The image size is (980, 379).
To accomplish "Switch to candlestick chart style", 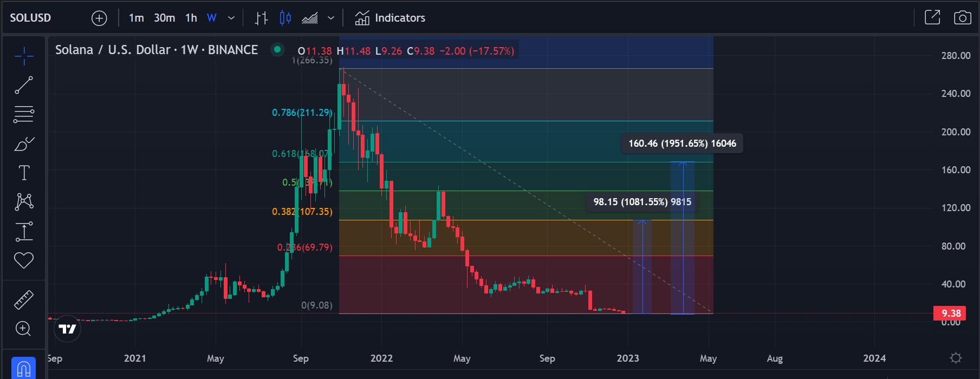I will coord(285,18).
